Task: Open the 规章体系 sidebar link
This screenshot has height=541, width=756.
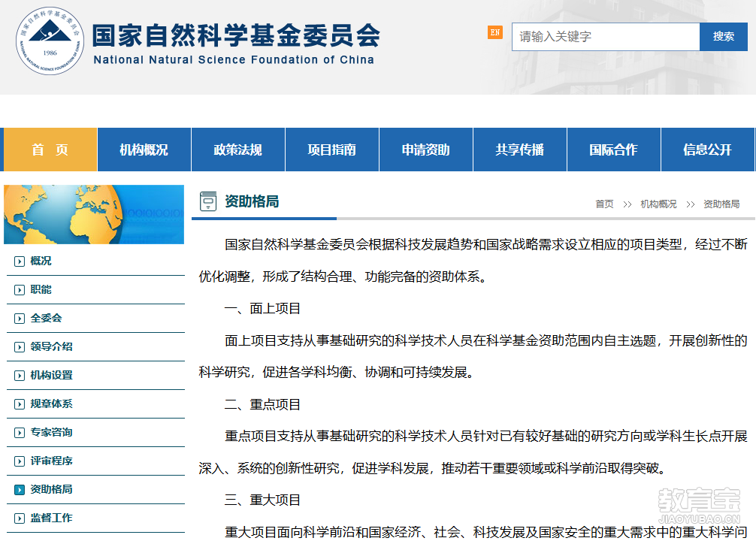Action: pos(52,403)
